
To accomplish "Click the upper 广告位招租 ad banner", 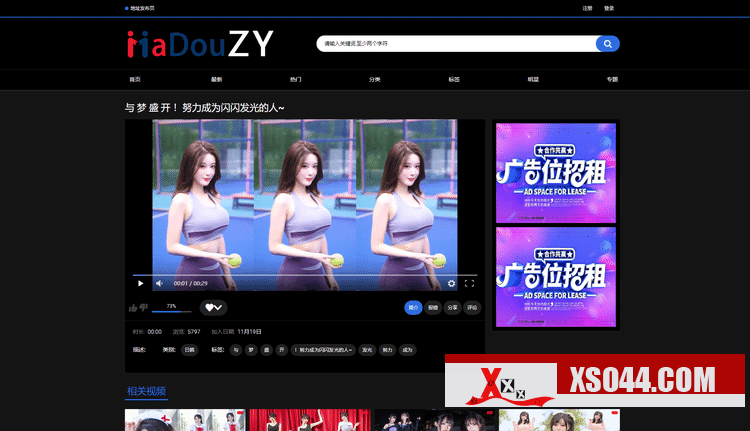I will pyautogui.click(x=556, y=173).
